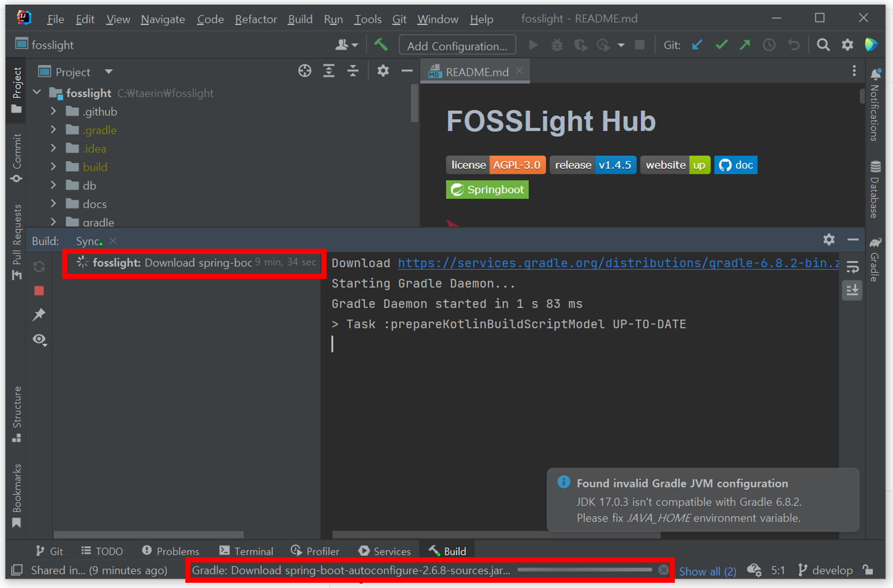The height and width of the screenshot is (588, 893).
Task: Open Build panel settings gear
Action: click(829, 239)
